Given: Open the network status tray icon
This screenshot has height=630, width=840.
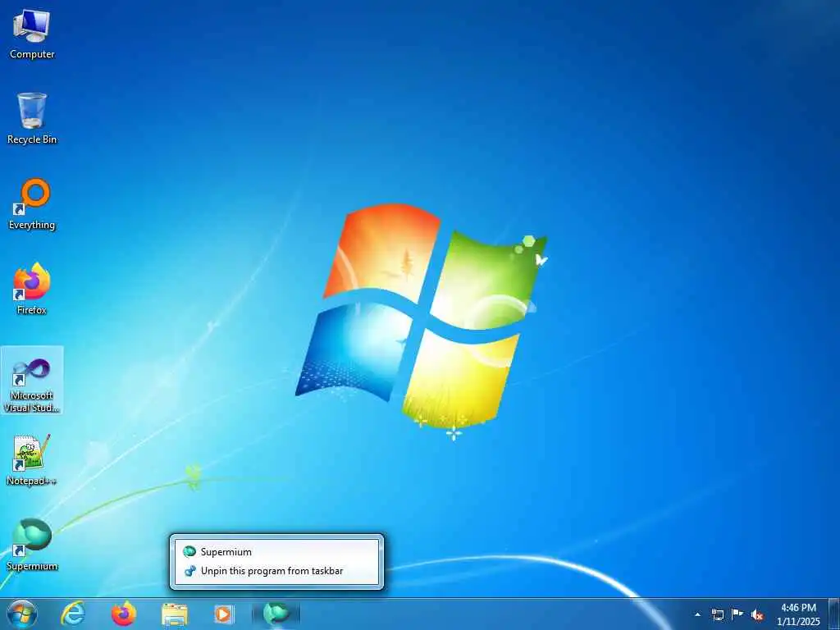Looking at the screenshot, I should click(x=717, y=614).
